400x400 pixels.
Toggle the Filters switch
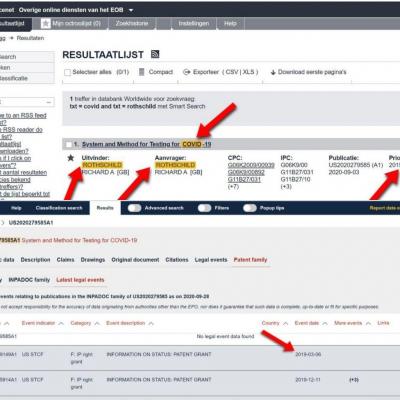204,208
